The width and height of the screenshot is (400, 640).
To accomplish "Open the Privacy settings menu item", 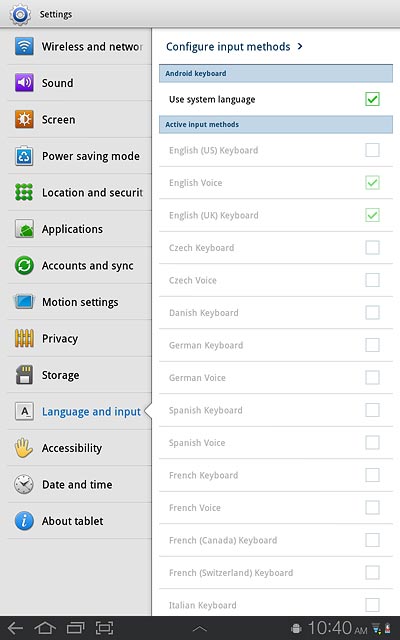I will 79,338.
